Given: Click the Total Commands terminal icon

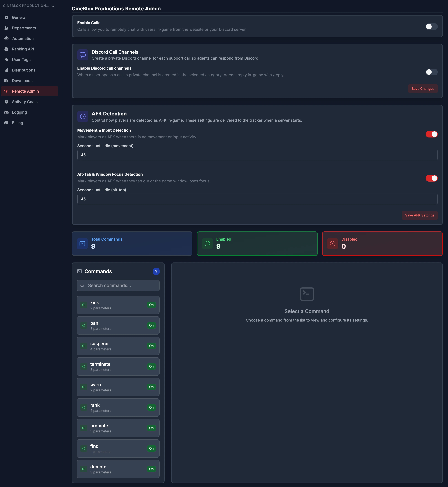Looking at the screenshot, I should pyautogui.click(x=82, y=244).
